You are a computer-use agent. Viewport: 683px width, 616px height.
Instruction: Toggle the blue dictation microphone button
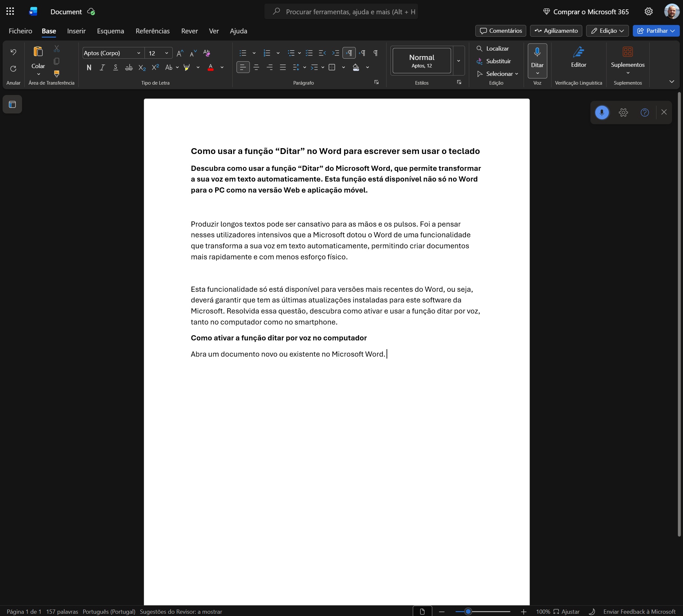tap(601, 113)
